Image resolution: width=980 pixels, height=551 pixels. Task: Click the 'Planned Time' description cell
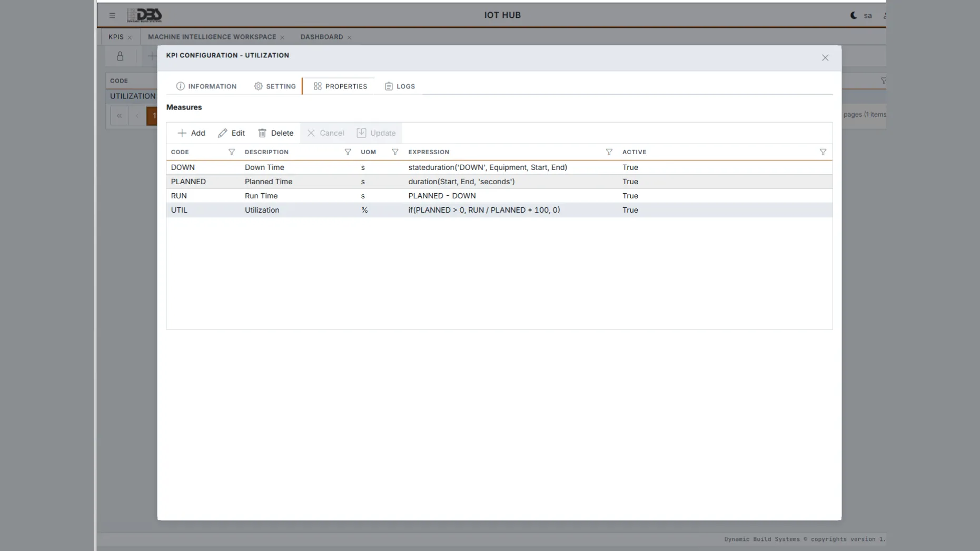pos(269,182)
